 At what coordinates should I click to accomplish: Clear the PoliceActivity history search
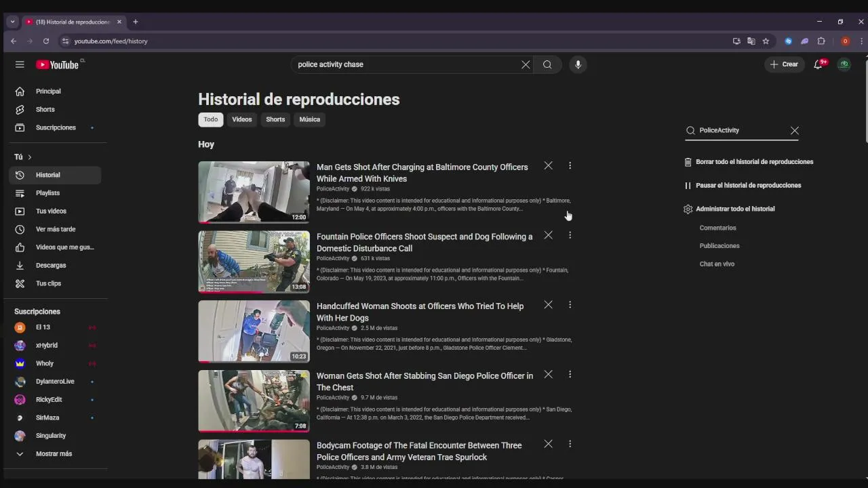tap(795, 130)
